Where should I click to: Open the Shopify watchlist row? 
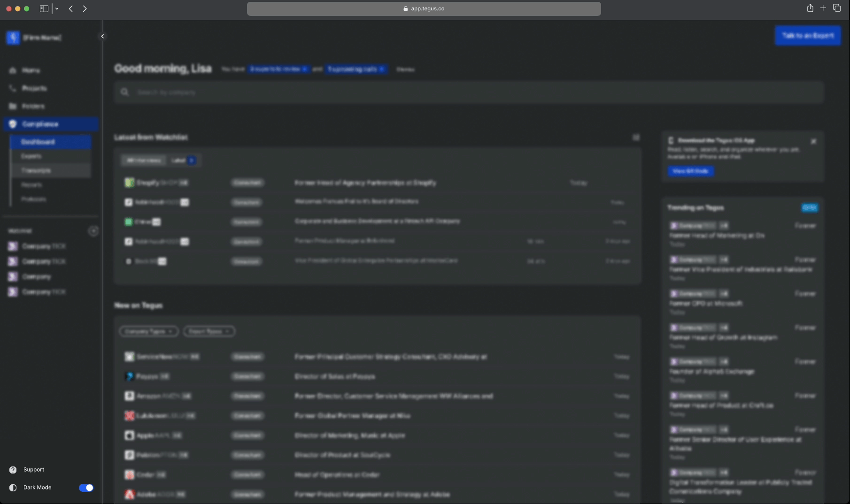click(377, 183)
